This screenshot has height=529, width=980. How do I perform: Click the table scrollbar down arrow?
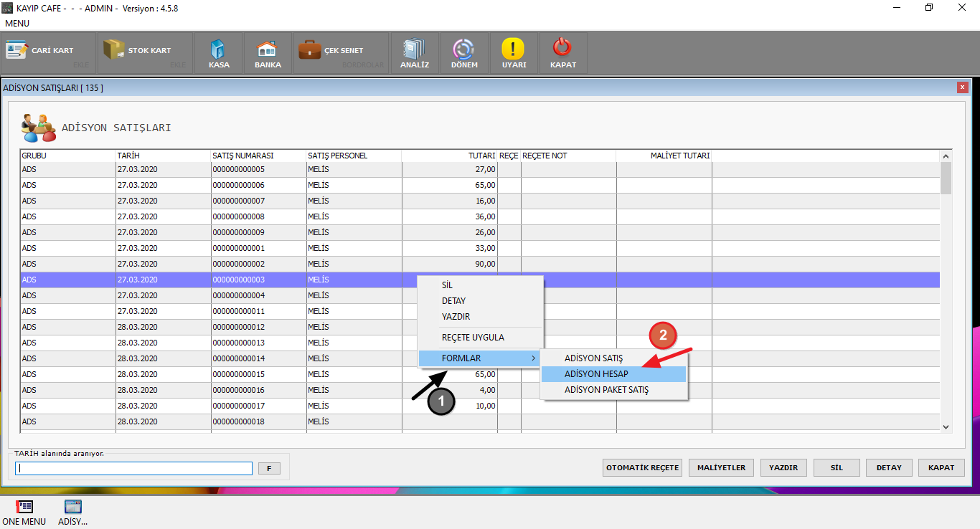(946, 426)
